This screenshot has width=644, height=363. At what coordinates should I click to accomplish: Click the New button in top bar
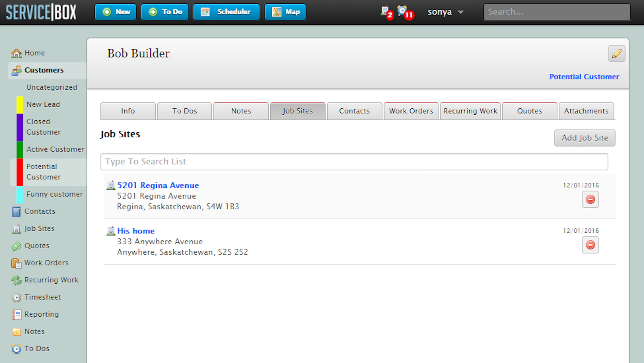115,12
